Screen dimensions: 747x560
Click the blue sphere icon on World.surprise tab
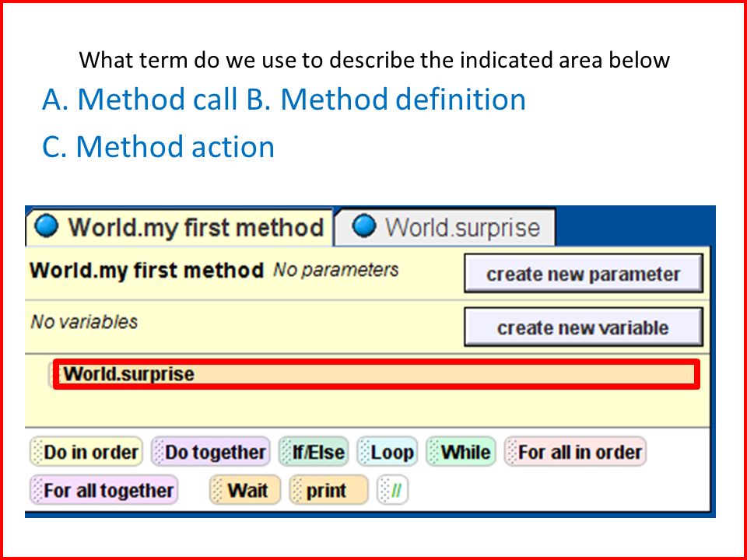[363, 226]
